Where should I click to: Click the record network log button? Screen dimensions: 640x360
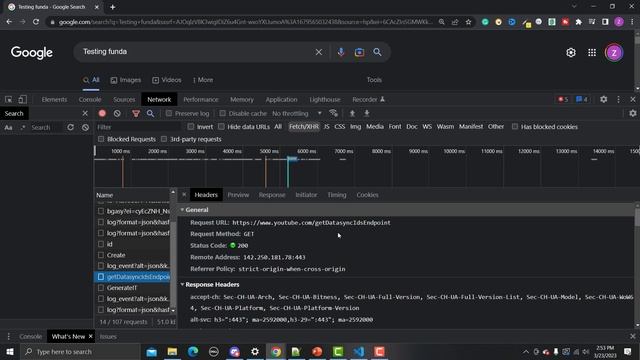[102, 113]
